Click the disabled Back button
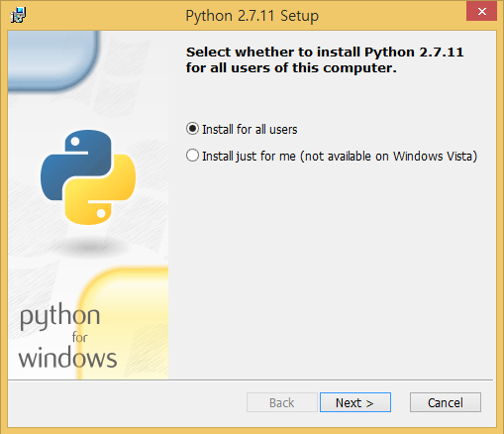Viewport: 504px width, 434px height. click(x=282, y=402)
